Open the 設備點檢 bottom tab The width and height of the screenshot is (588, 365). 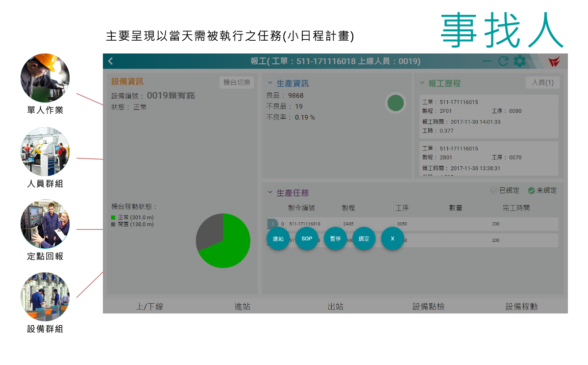[429, 307]
